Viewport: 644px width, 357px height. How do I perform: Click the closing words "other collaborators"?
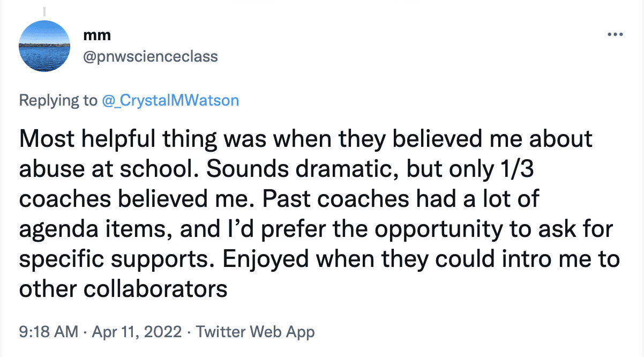123,289
